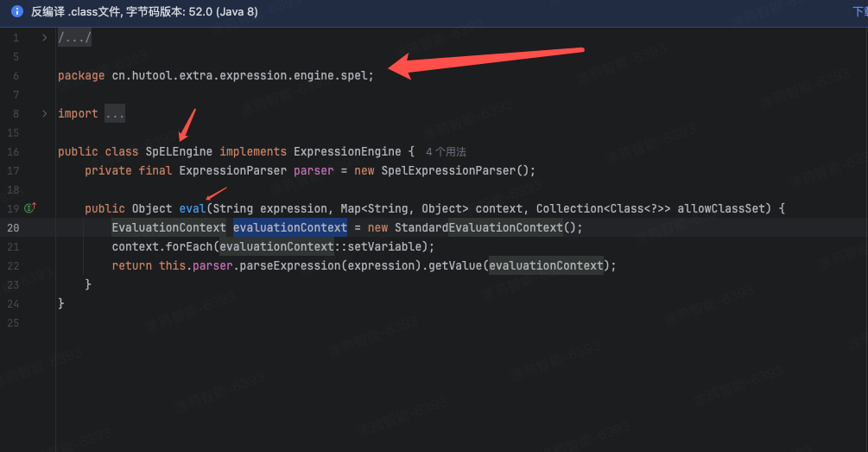Click Collection<Class<?>> parameter type
The height and width of the screenshot is (452, 868).
[x=603, y=209]
